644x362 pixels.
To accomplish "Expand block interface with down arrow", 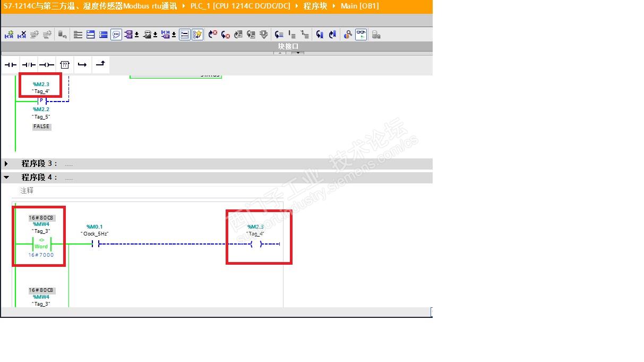I will point(298,53).
